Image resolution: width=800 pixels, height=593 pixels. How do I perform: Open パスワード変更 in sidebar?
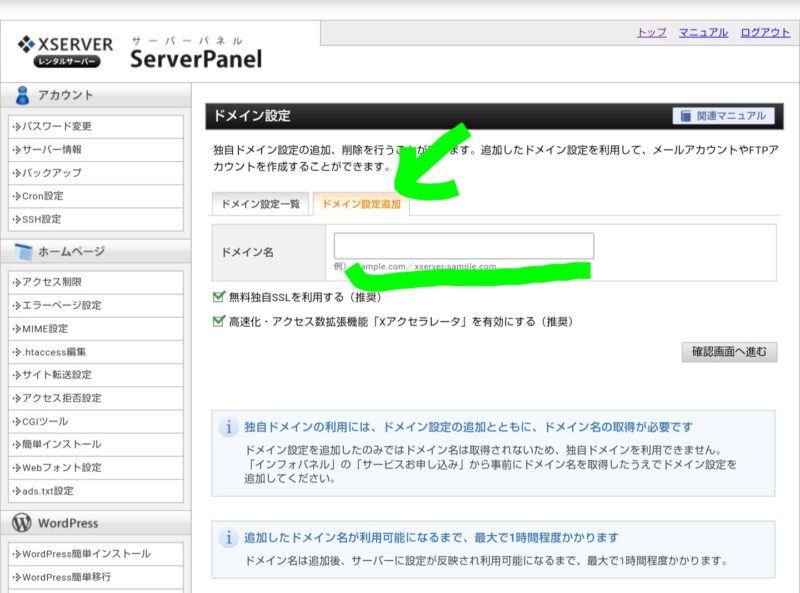pos(96,126)
